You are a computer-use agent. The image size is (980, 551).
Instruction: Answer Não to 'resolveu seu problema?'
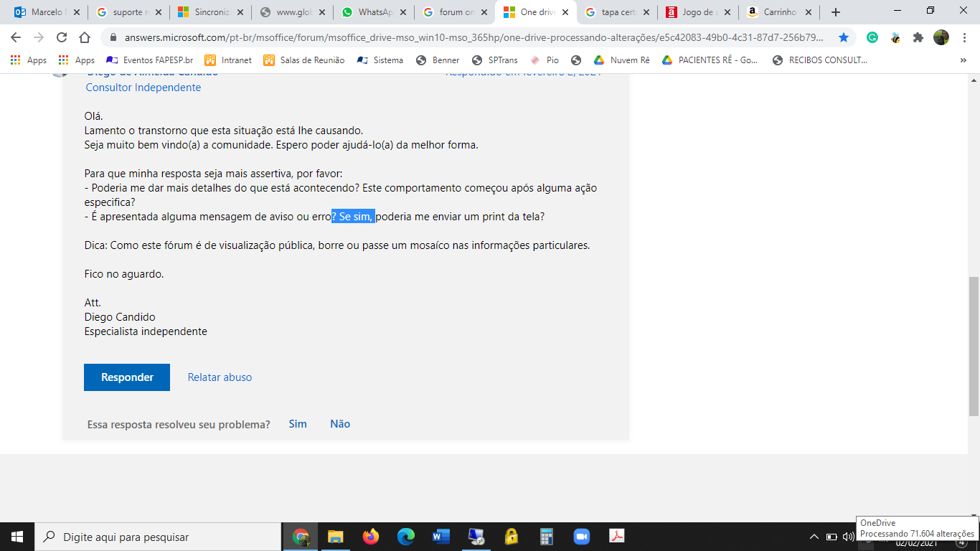click(x=340, y=424)
